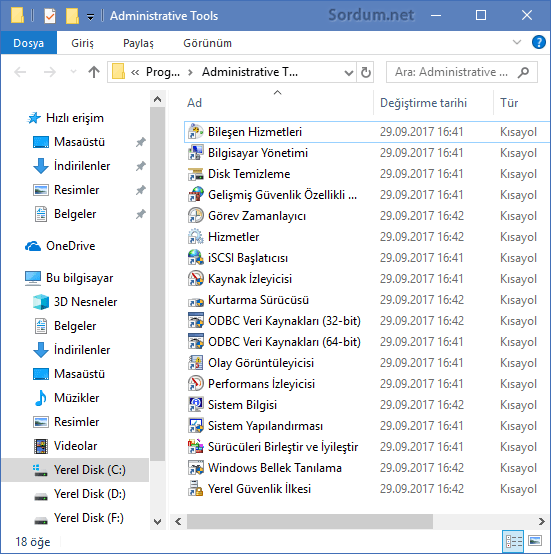Open address bar history dropdown
Screen dimensions: 551x554
point(349,73)
